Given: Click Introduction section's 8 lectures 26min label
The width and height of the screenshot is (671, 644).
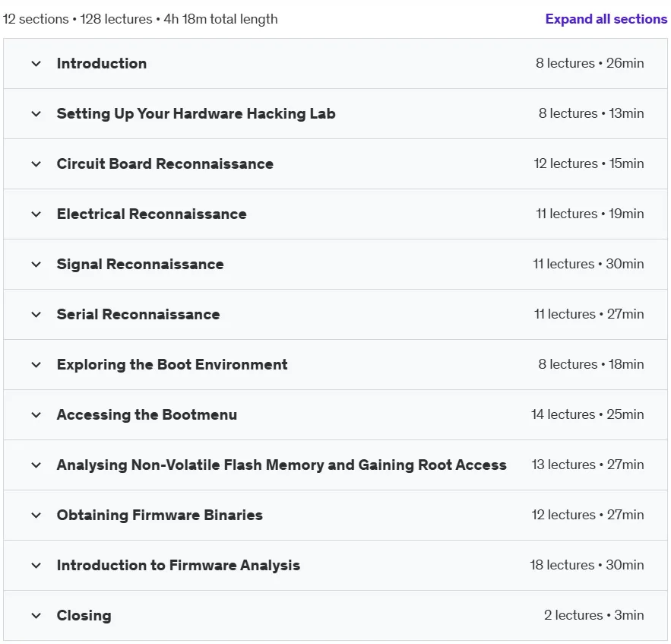Looking at the screenshot, I should click(x=590, y=63).
